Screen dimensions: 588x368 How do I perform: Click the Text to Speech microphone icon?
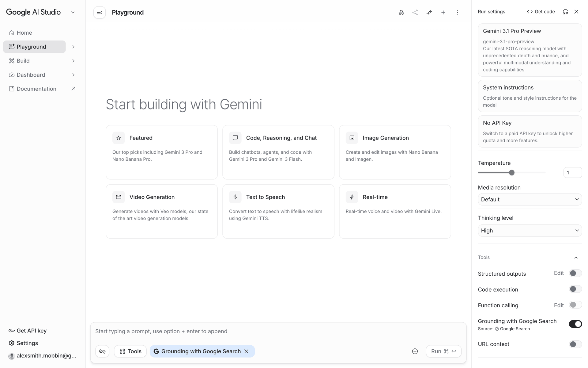(235, 197)
